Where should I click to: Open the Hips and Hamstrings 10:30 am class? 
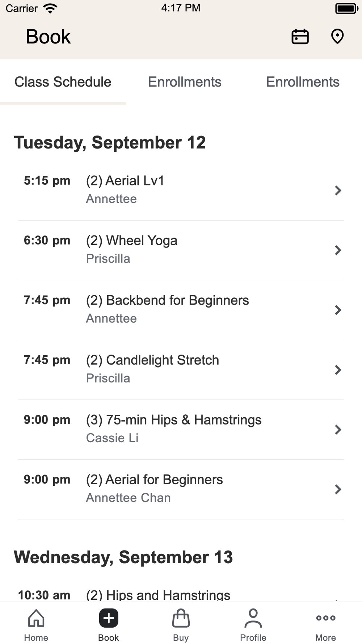click(158, 594)
